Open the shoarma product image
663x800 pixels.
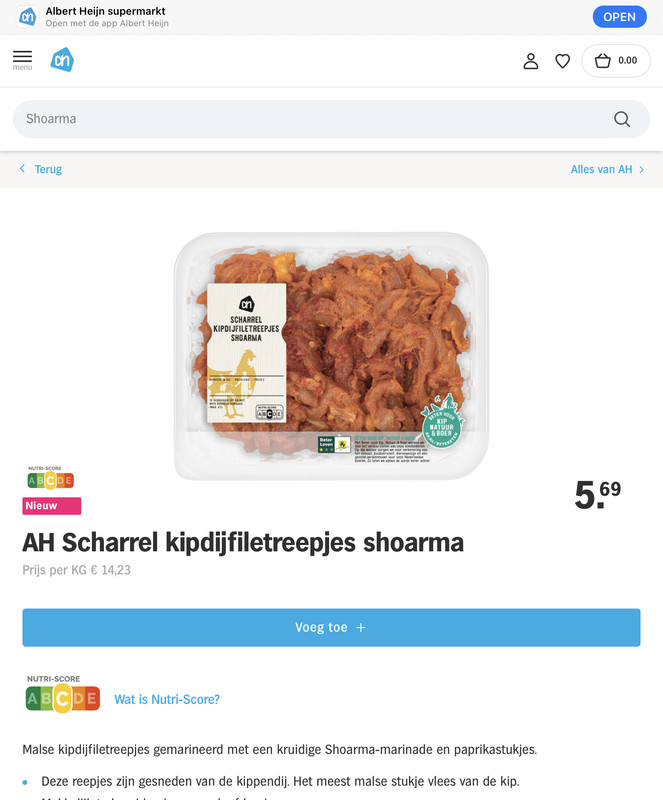click(331, 356)
